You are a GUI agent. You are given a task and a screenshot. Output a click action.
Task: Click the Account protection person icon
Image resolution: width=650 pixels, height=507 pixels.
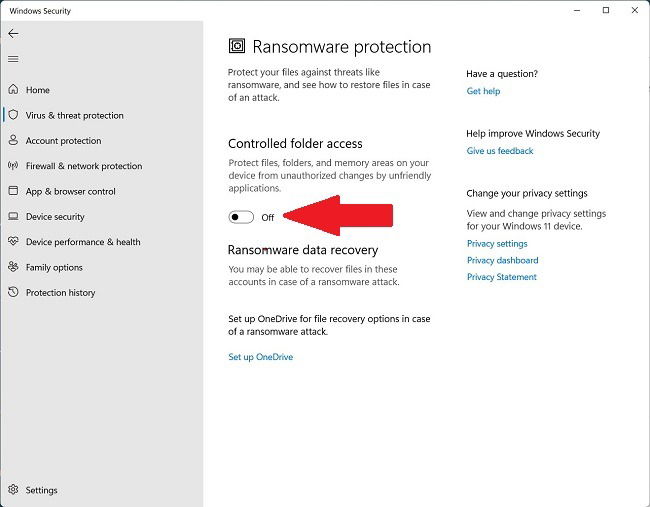tap(14, 141)
